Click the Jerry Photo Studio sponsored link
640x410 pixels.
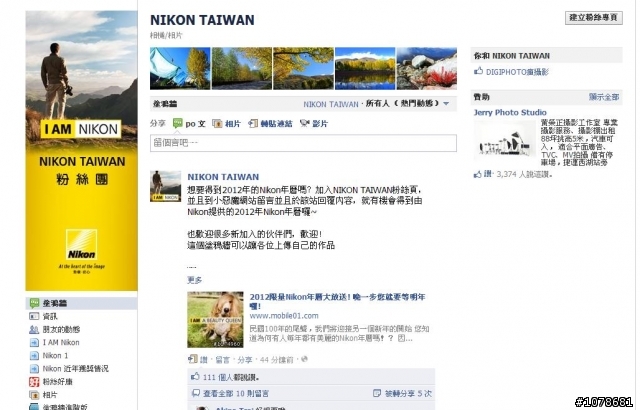pos(510,112)
